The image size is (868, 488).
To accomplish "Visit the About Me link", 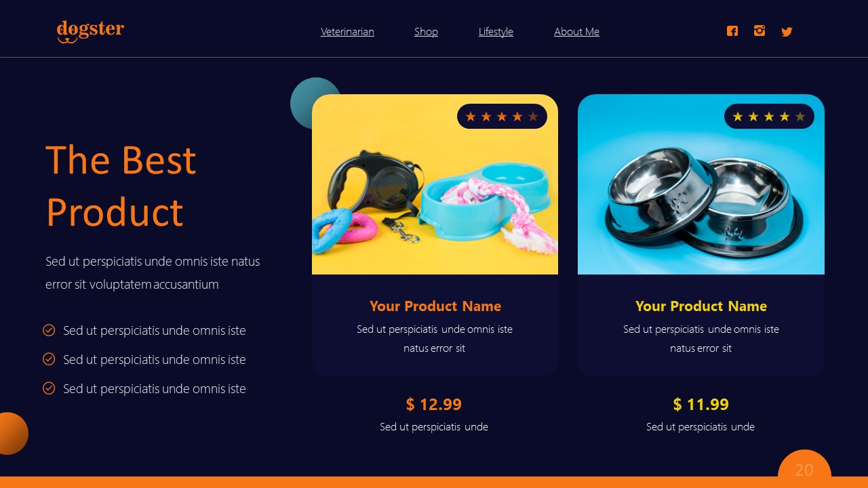I will click(576, 32).
